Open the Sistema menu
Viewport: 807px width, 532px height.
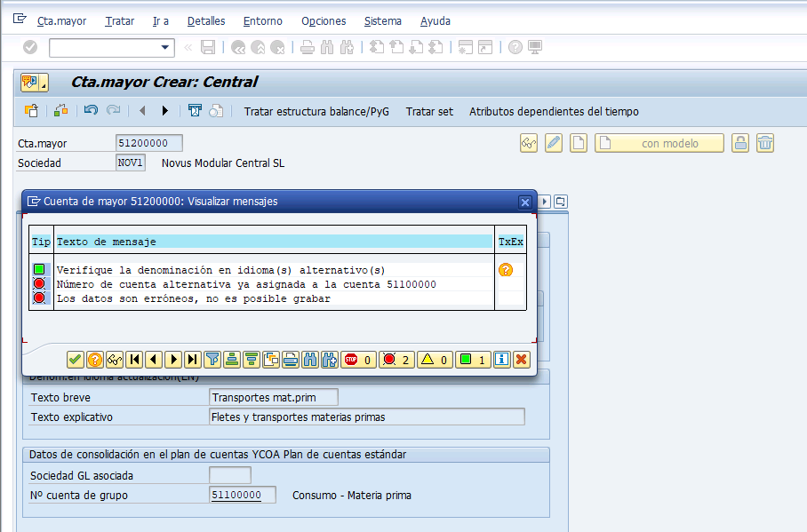point(382,21)
